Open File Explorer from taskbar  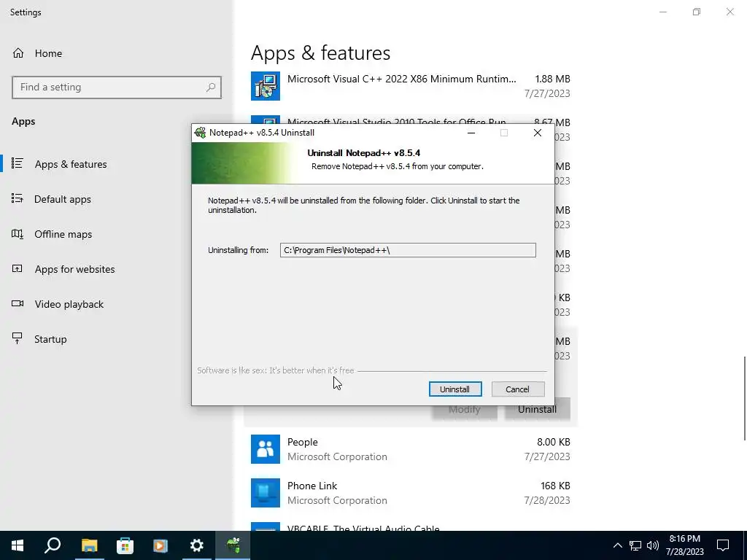coord(89,545)
